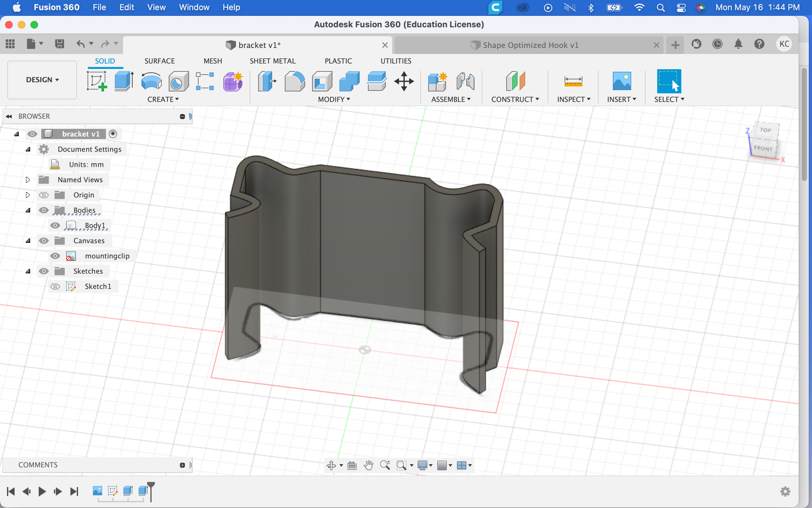Select the Orbit navigation tool
Viewport: 812px width, 508px height.
(331, 465)
